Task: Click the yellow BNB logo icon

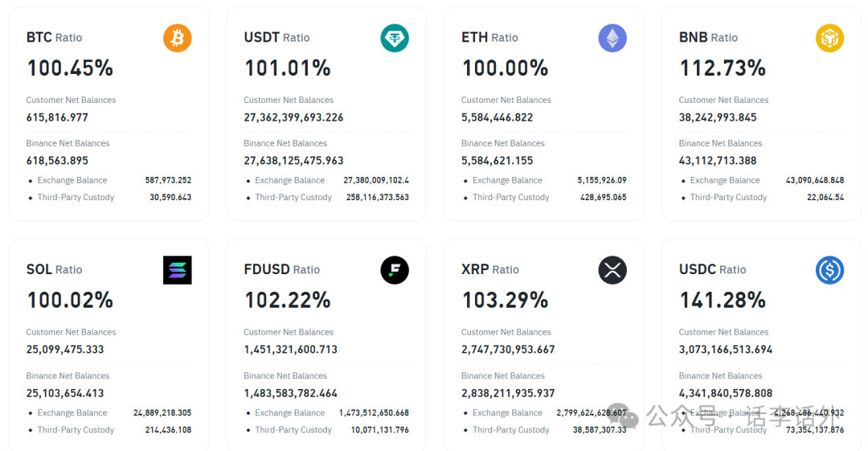Action: [829, 38]
